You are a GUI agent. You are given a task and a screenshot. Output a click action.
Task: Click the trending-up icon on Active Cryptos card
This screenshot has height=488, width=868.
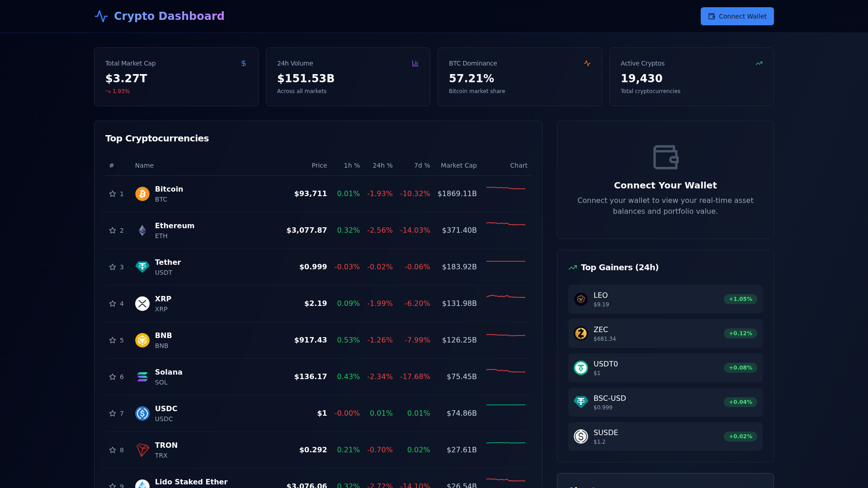pos(759,63)
